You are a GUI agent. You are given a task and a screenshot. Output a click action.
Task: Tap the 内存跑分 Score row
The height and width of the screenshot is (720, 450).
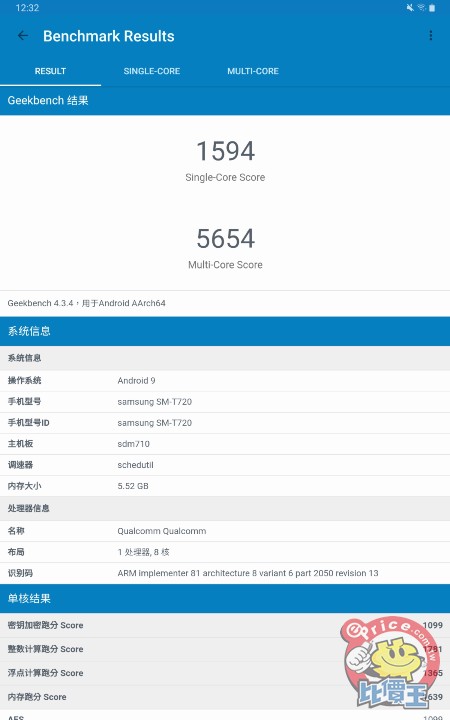(225, 697)
